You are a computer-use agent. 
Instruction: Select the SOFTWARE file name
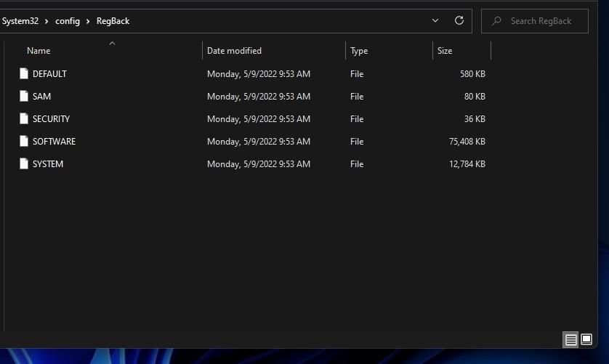pos(54,142)
